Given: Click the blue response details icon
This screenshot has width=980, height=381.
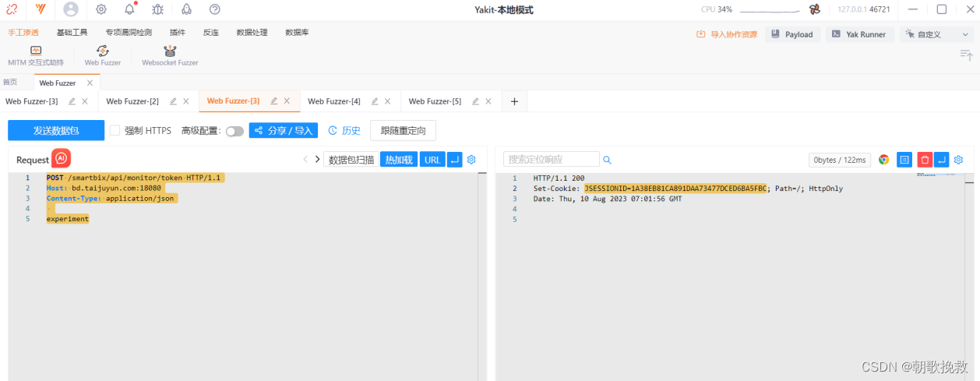Looking at the screenshot, I should pos(904,160).
